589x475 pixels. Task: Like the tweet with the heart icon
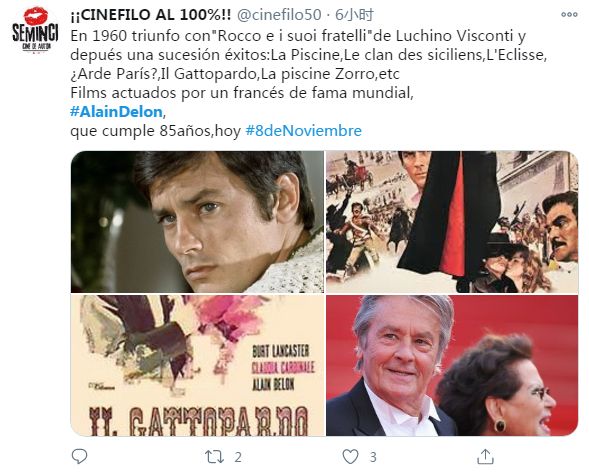(x=350, y=457)
